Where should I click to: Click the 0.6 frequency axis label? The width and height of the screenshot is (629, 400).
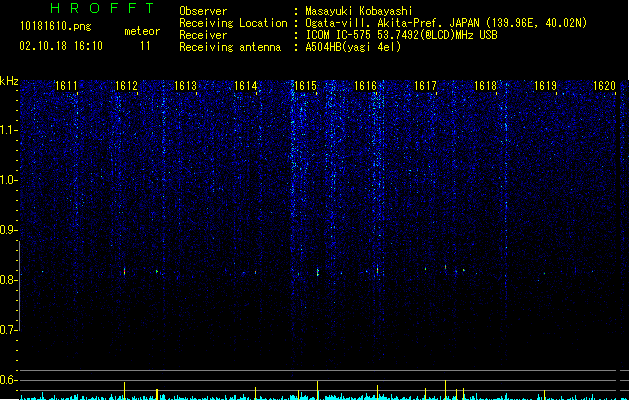8,380
